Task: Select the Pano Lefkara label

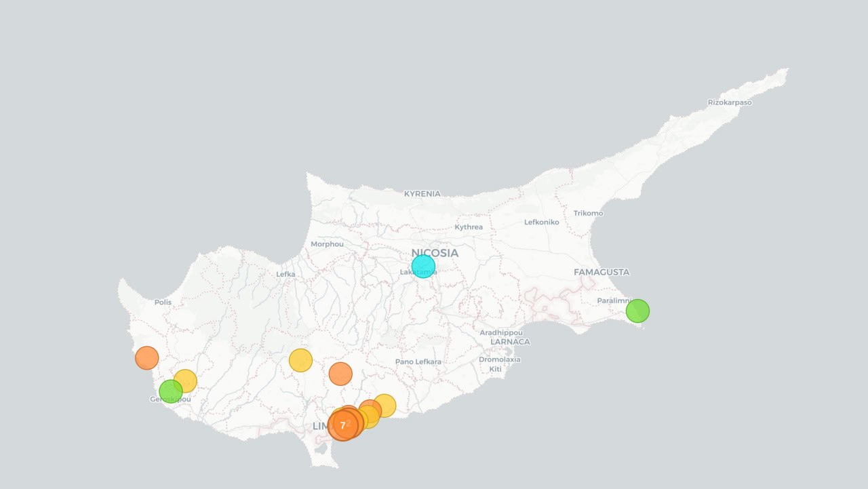Action: [418, 362]
